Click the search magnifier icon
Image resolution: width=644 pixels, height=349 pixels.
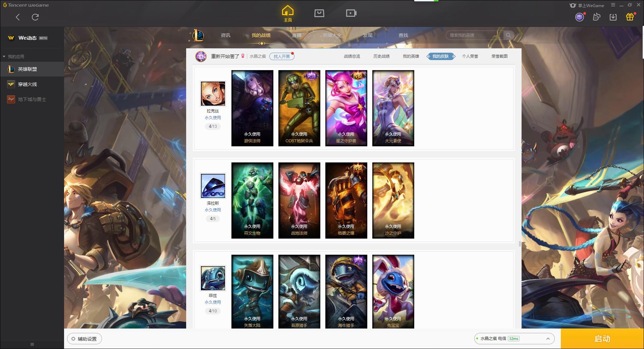pos(508,35)
